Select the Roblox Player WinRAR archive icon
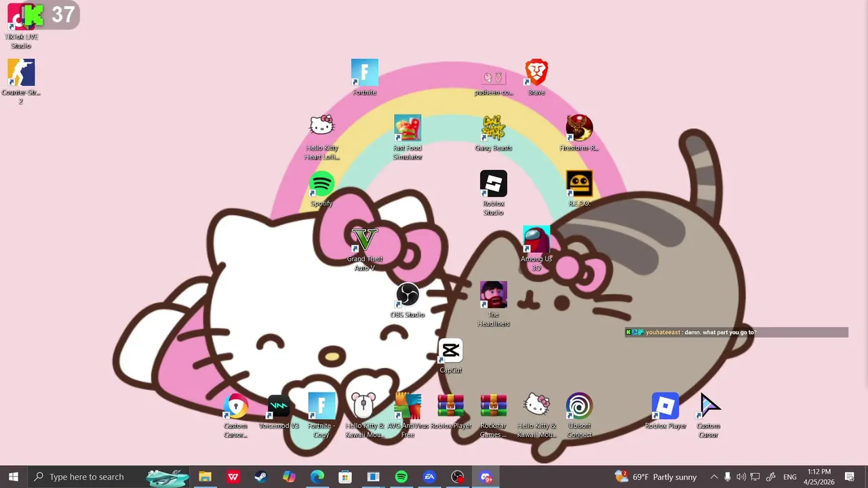This screenshot has width=868, height=488. (450, 411)
